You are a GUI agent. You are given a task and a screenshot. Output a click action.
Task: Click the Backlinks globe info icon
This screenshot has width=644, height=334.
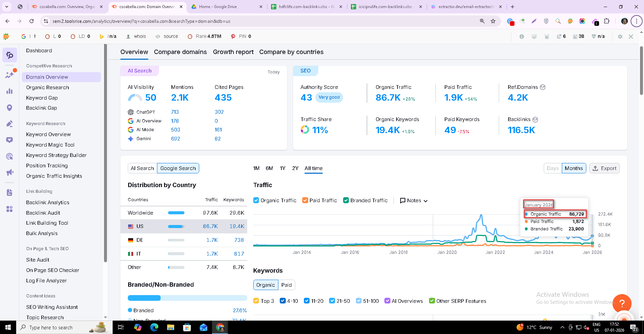point(535,120)
